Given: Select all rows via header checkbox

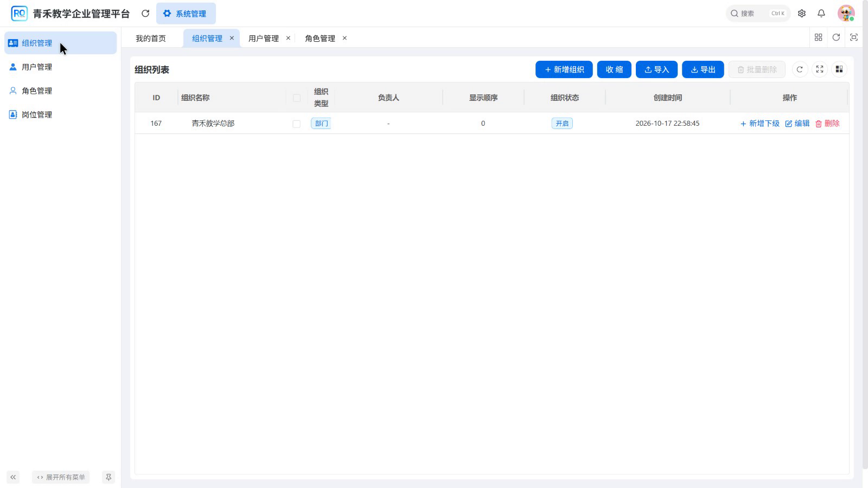Looking at the screenshot, I should pos(297,98).
